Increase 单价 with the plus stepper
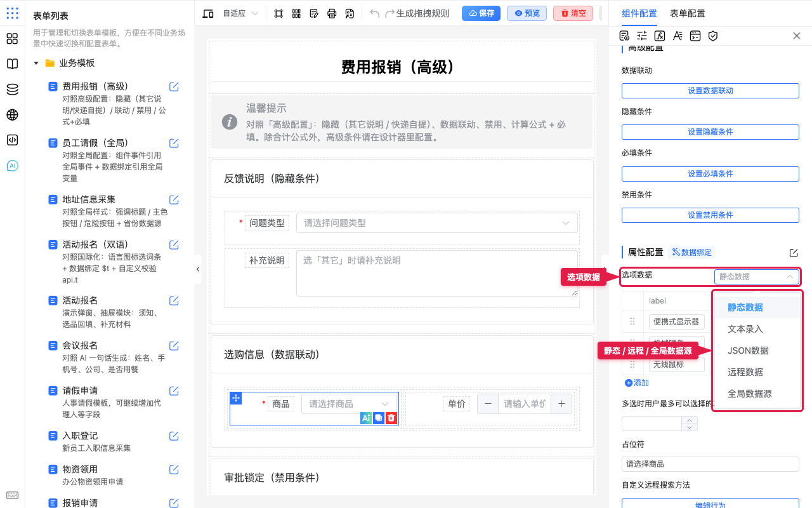Screen dimensions: 812x508 coord(561,404)
